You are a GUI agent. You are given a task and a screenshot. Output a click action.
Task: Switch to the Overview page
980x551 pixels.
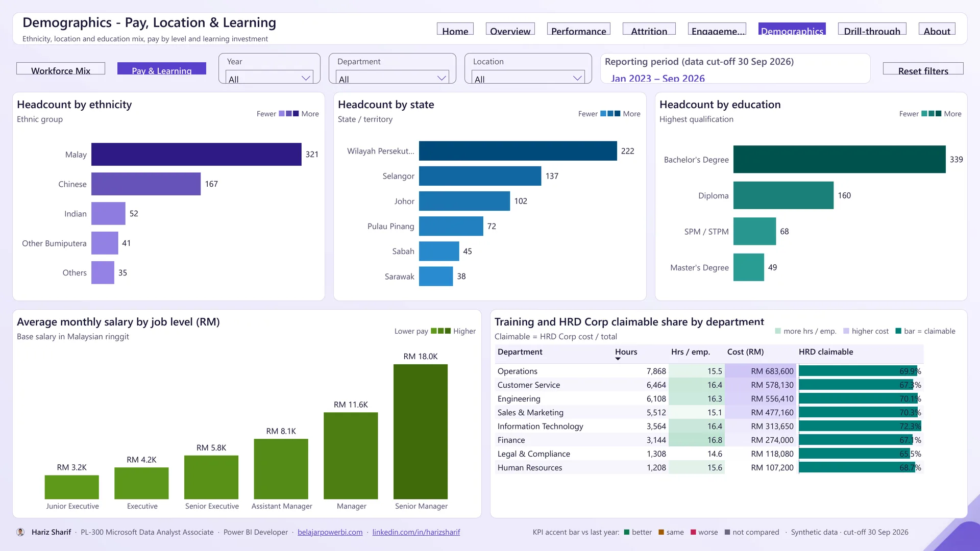coord(510,29)
